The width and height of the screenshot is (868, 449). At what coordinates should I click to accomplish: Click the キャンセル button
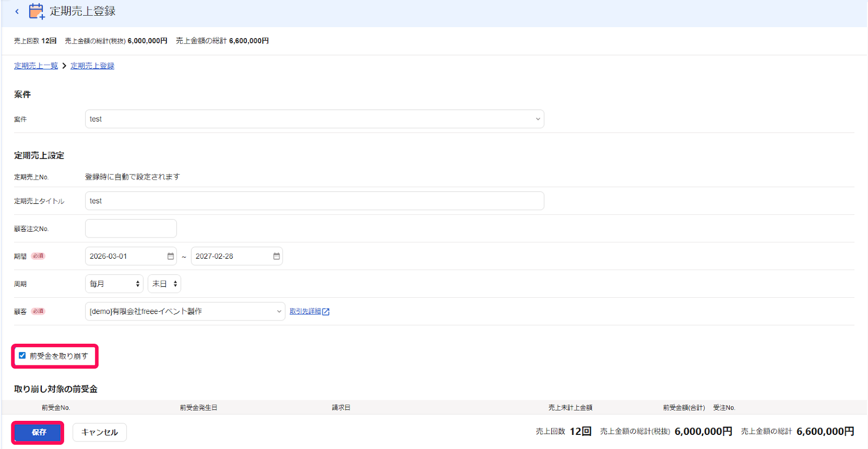(x=100, y=432)
